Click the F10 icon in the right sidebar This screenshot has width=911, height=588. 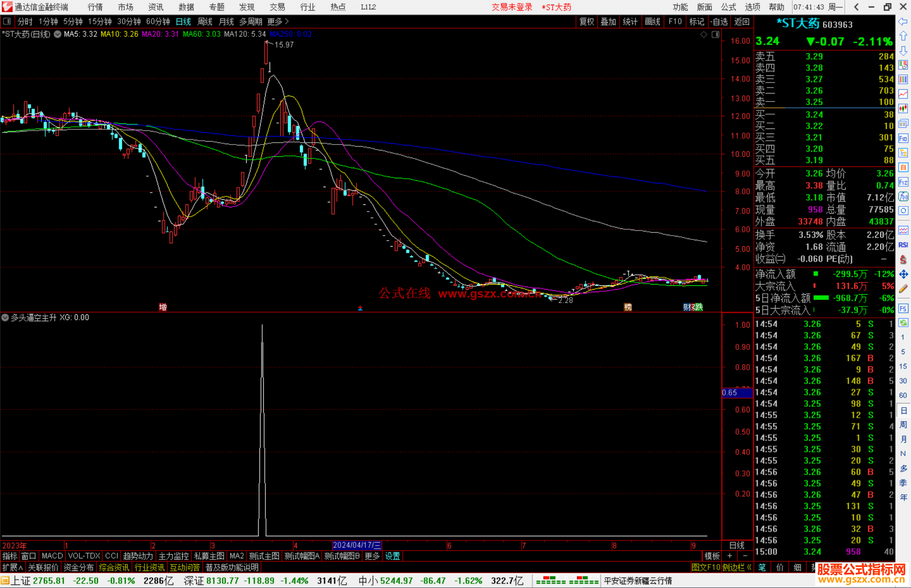tap(903, 138)
